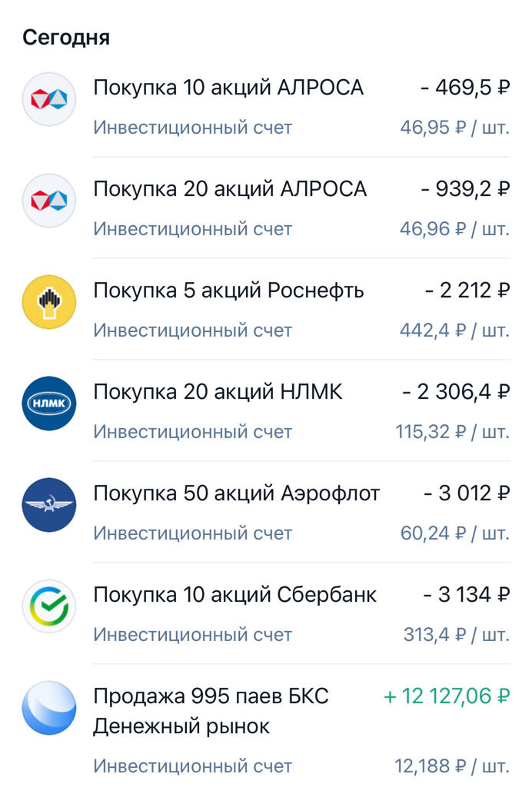Select the 'Покупка 5 акций Роснефть' entry
The image size is (532, 787).
[228, 291]
